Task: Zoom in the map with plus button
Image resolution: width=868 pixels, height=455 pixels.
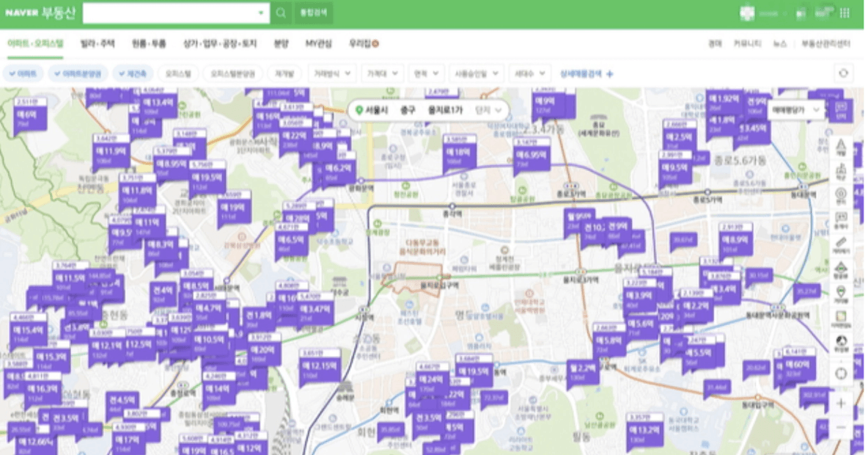Action: tap(840, 403)
